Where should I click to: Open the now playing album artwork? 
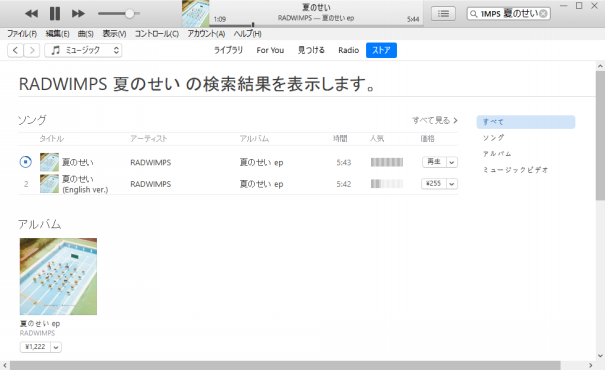point(196,14)
